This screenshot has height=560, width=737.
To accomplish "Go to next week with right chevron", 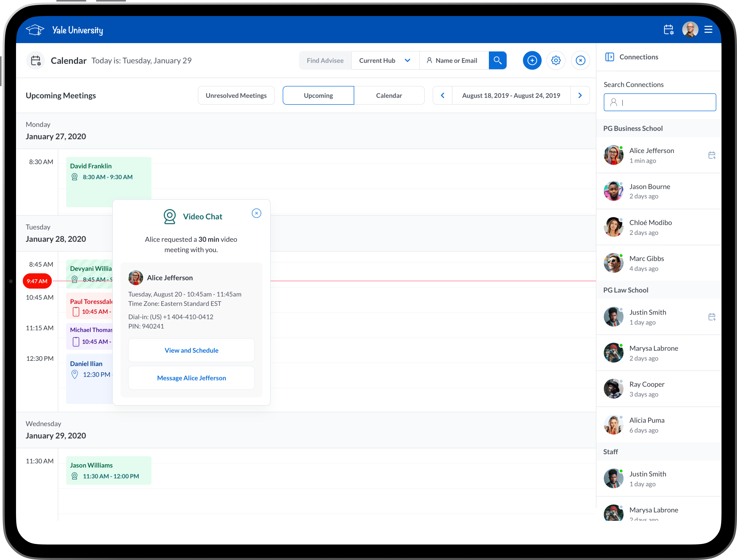I will (580, 96).
